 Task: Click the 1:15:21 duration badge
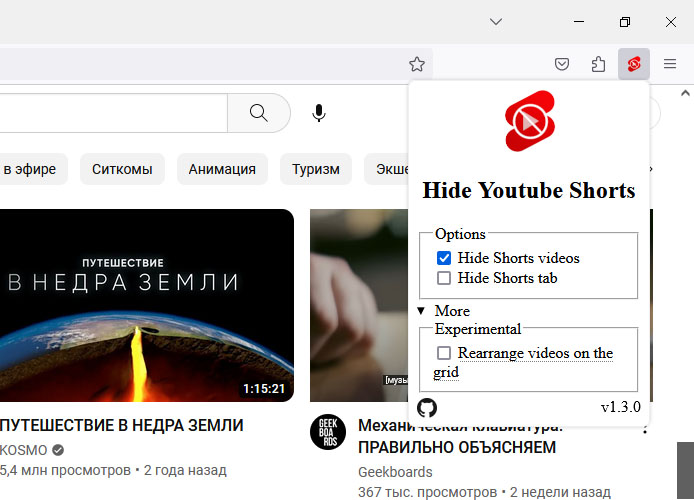[264, 388]
